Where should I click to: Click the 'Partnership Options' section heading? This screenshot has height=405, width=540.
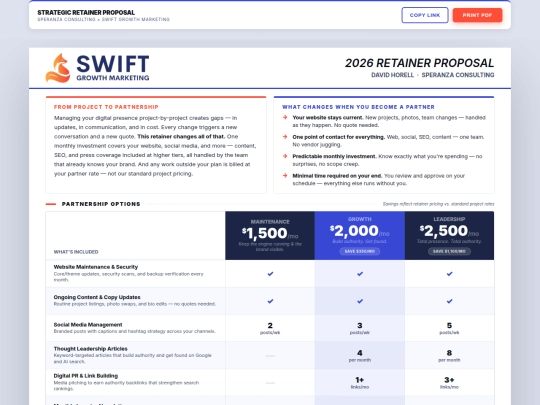[x=101, y=204]
